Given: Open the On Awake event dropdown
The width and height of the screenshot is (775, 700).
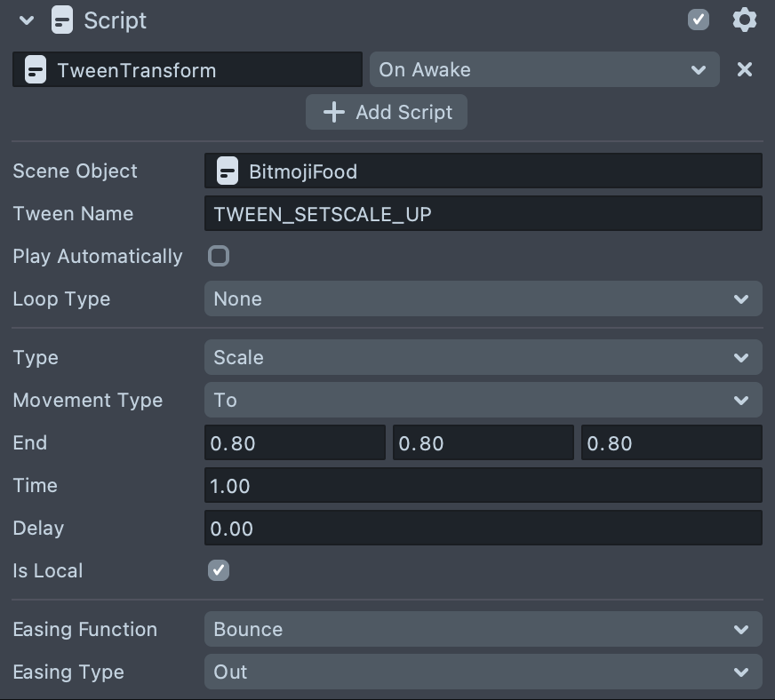Looking at the screenshot, I should click(x=544, y=69).
